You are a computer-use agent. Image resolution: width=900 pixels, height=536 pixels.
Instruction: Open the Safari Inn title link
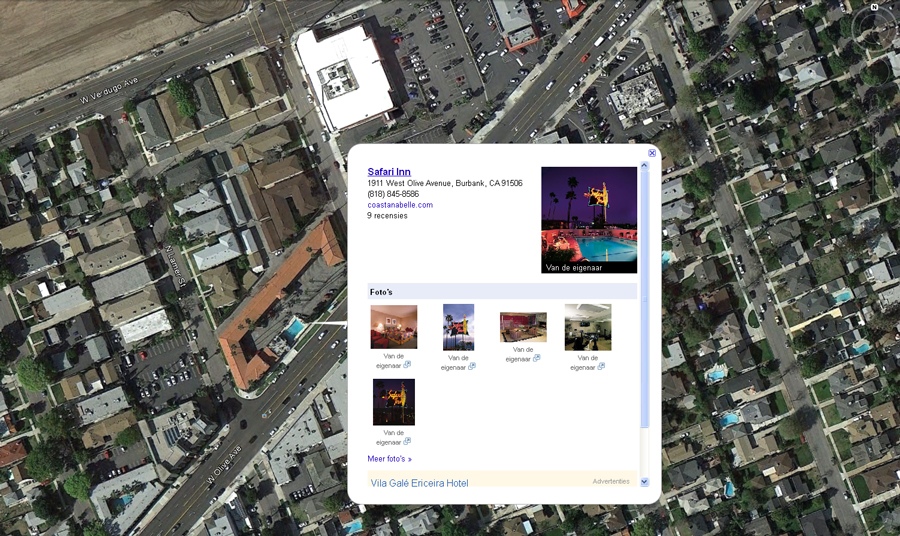point(389,172)
